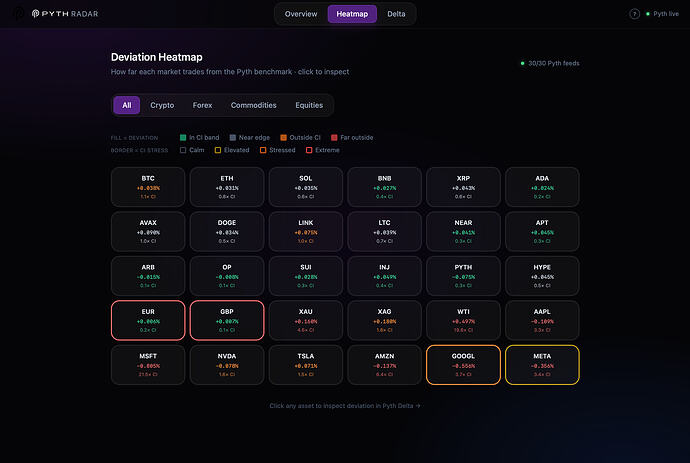The width and height of the screenshot is (690, 463).
Task: Open the INJ tile
Action: pos(384,276)
